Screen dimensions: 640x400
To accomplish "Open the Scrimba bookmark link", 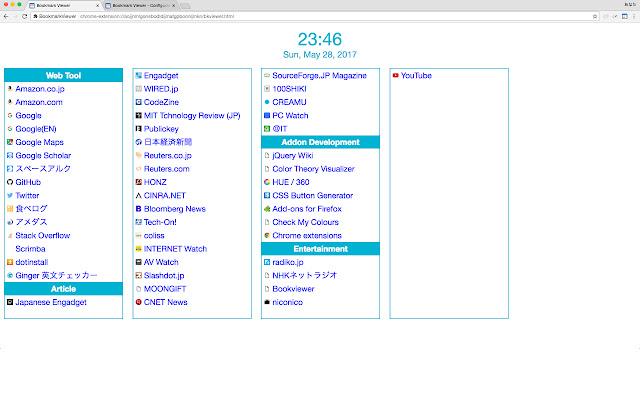I will click(30, 249).
